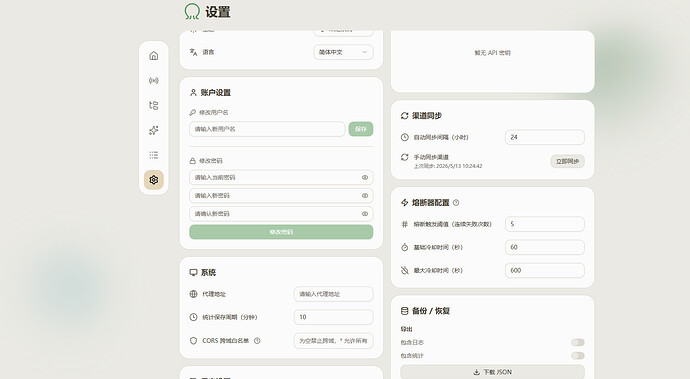
Task: Open the home page from sidebar
Action: [154, 55]
